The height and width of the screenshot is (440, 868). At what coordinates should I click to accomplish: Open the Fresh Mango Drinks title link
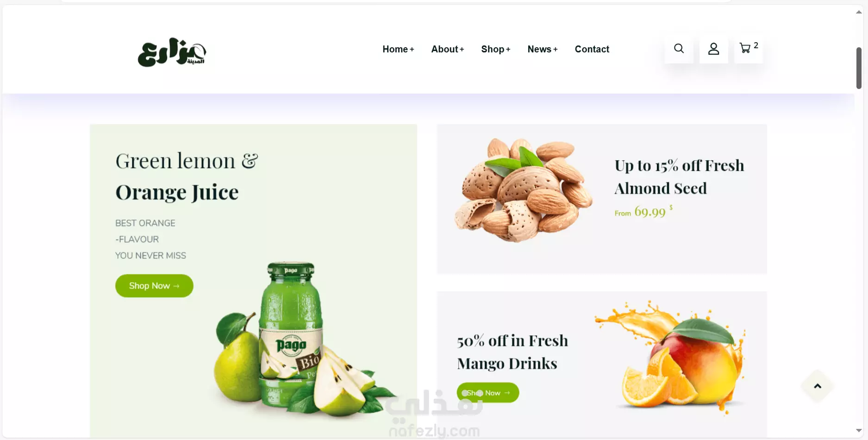(512, 352)
